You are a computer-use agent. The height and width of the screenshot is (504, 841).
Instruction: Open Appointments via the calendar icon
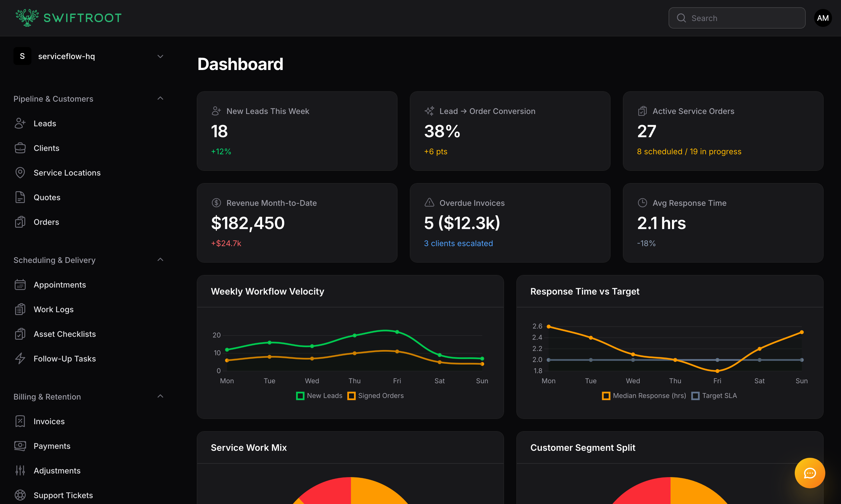coord(20,284)
